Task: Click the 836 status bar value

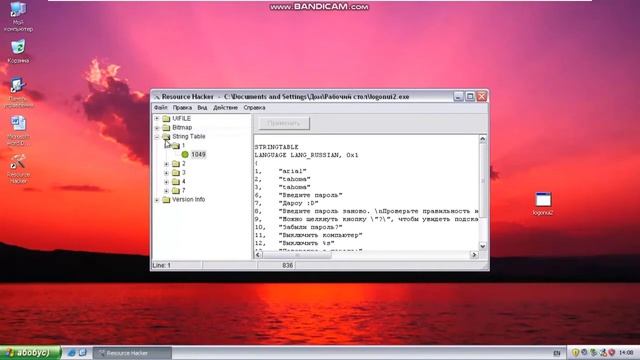Action: pyautogui.click(x=287, y=265)
